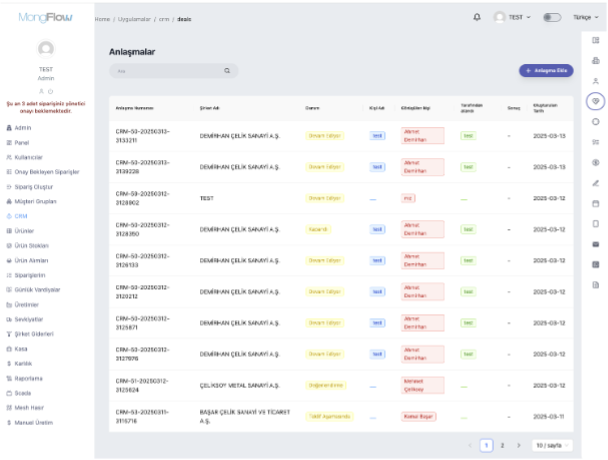Open Manuel Üretim in the sidebar
608x460 pixels.
(33, 422)
